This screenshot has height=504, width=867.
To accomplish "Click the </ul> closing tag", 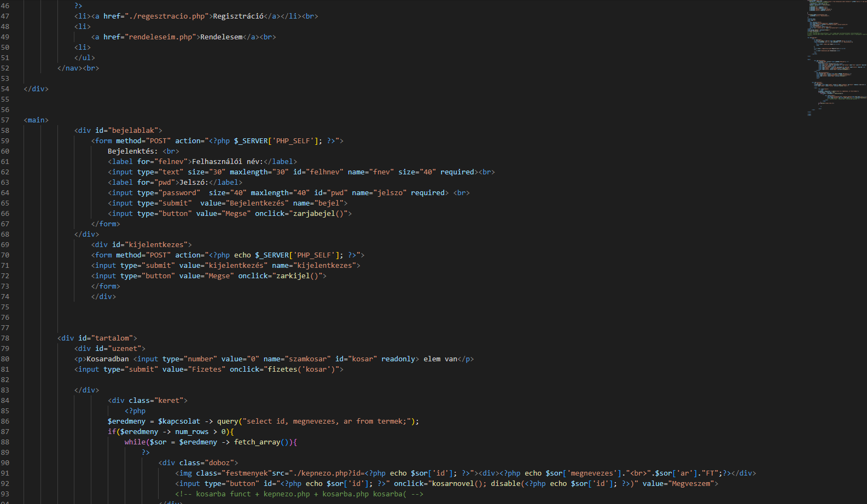I will [85, 58].
